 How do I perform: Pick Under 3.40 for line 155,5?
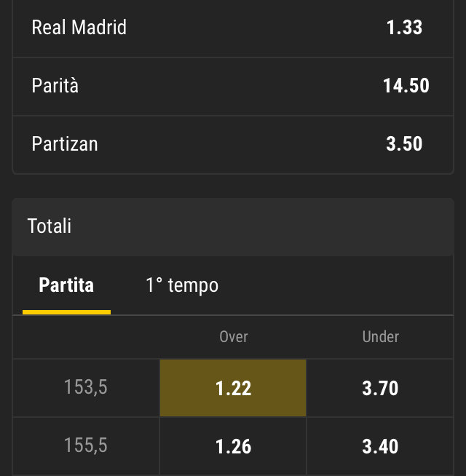380,445
